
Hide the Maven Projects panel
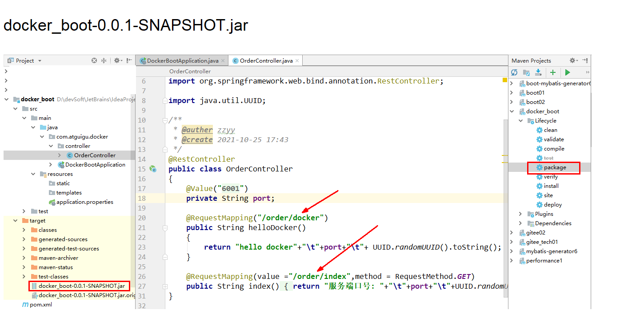tap(585, 60)
